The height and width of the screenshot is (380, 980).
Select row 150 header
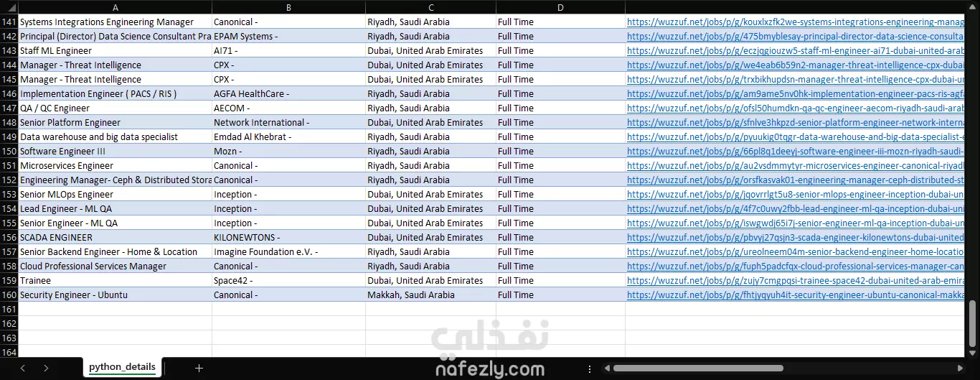(x=9, y=151)
